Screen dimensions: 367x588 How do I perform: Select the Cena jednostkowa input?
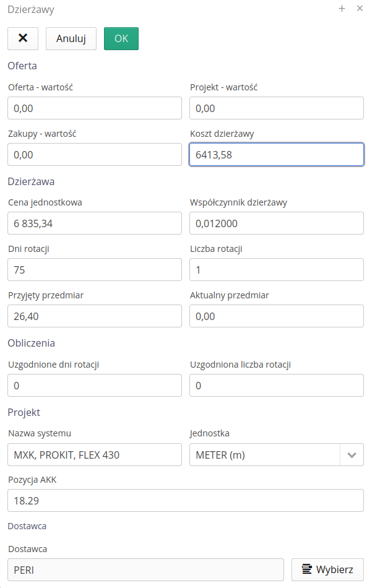click(x=95, y=223)
